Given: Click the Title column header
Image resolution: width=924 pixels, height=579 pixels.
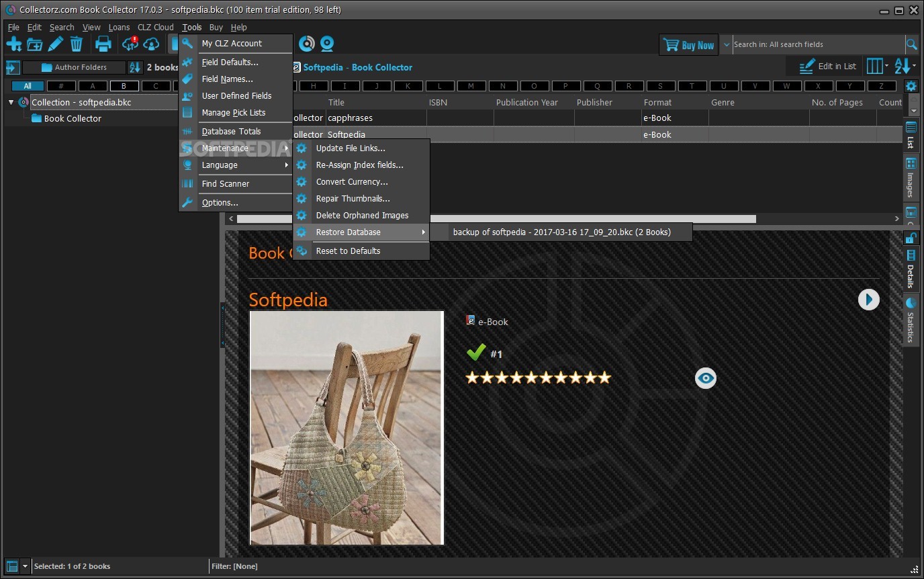Looking at the screenshot, I should tap(376, 103).
